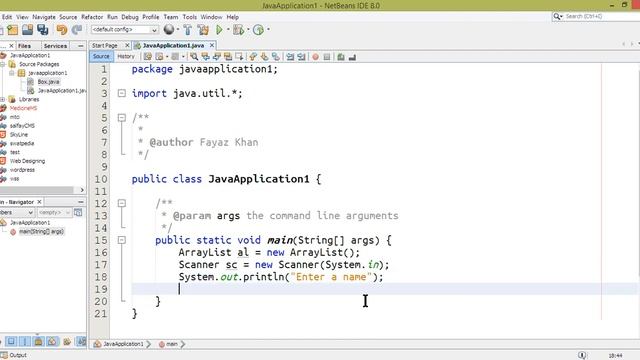The height and width of the screenshot is (360, 640).
Task: Switch to the Files tab
Action: [24, 46]
